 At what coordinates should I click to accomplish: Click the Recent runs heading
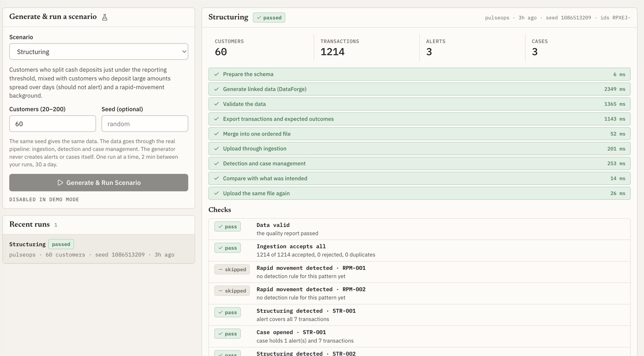coord(29,224)
